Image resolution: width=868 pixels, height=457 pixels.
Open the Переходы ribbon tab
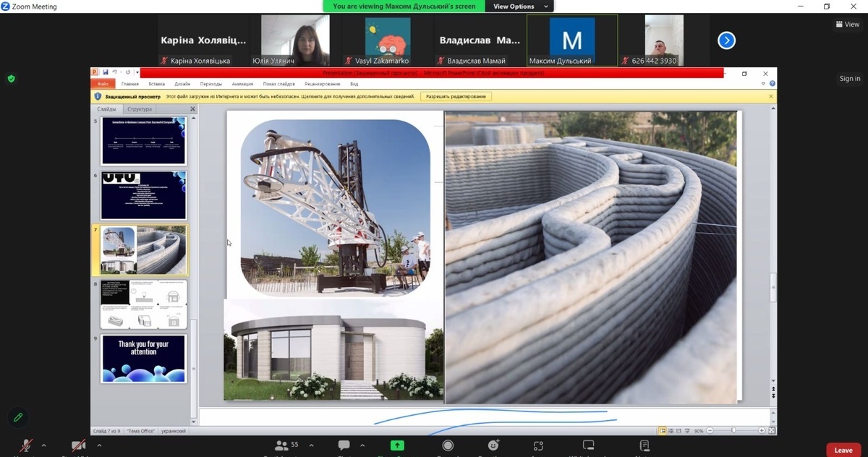211,84
